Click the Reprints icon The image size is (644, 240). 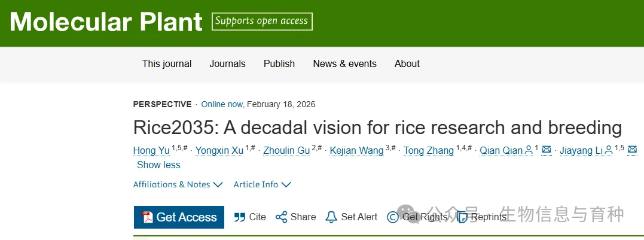click(x=462, y=217)
